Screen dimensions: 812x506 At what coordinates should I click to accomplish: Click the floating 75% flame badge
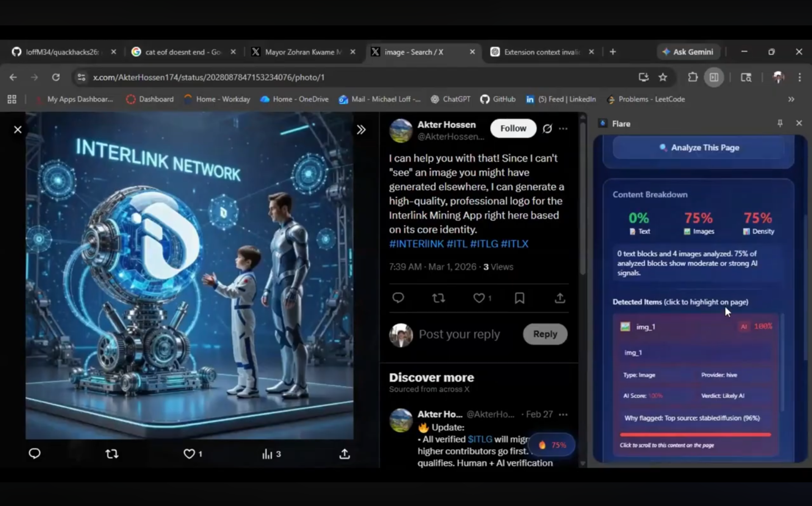(552, 445)
